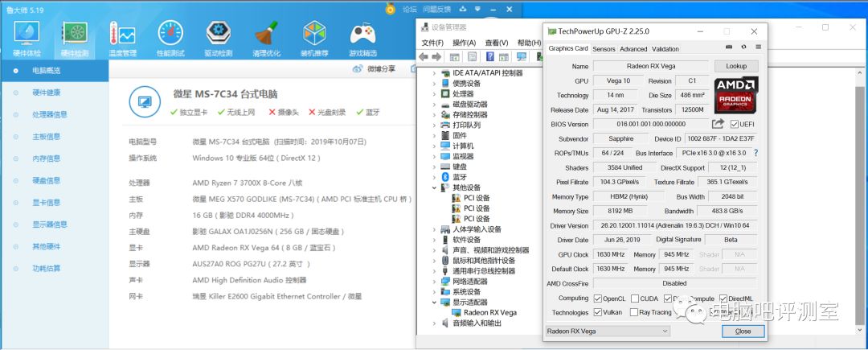Click the BIOS export share icon in GPU-Z
This screenshot has height=350, width=868.
pyautogui.click(x=718, y=124)
